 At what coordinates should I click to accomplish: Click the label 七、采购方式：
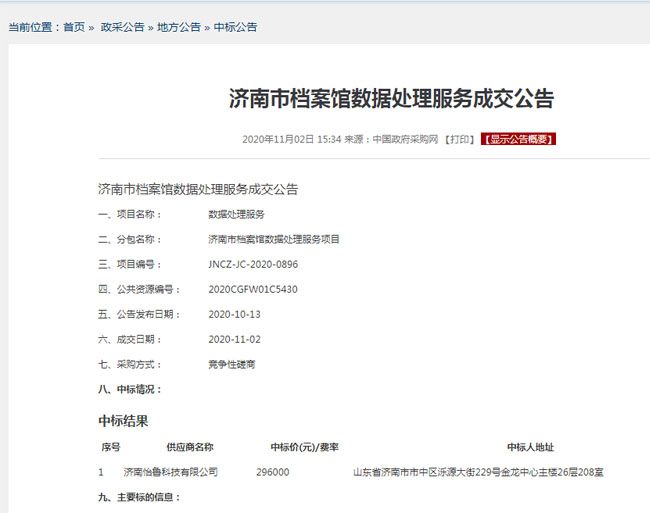coord(130,365)
